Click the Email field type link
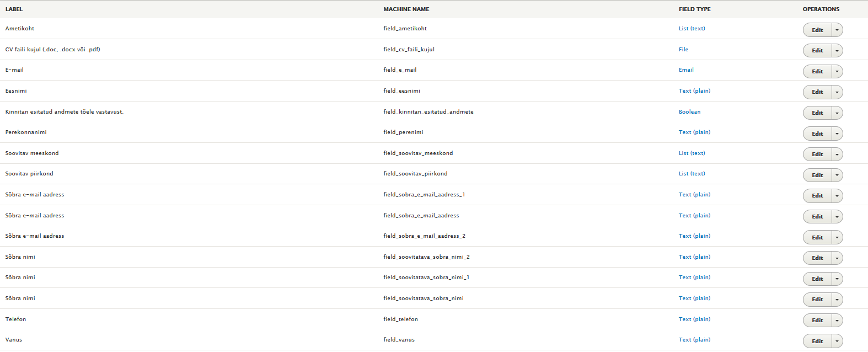The height and width of the screenshot is (352, 868). (686, 70)
